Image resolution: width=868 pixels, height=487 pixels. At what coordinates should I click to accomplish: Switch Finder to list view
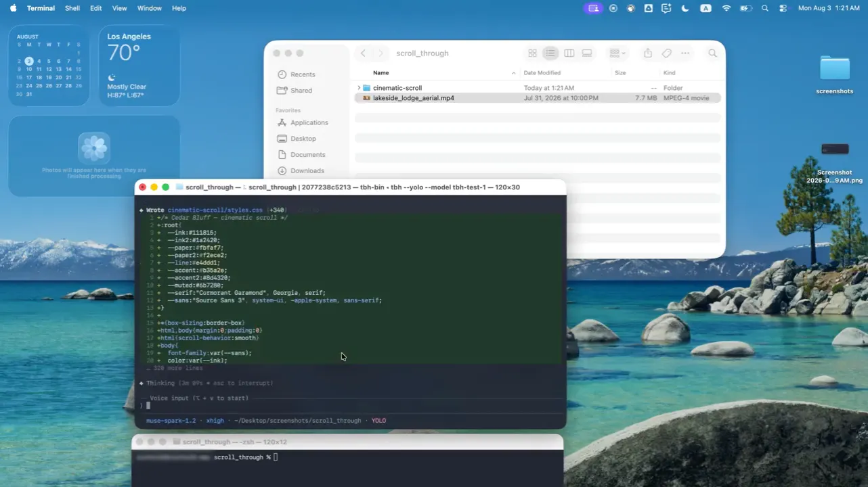(x=550, y=53)
